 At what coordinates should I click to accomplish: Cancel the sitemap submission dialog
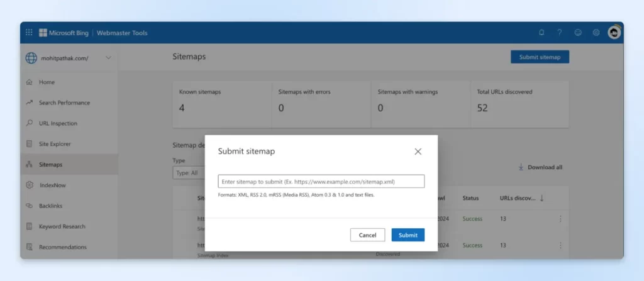[x=367, y=235]
